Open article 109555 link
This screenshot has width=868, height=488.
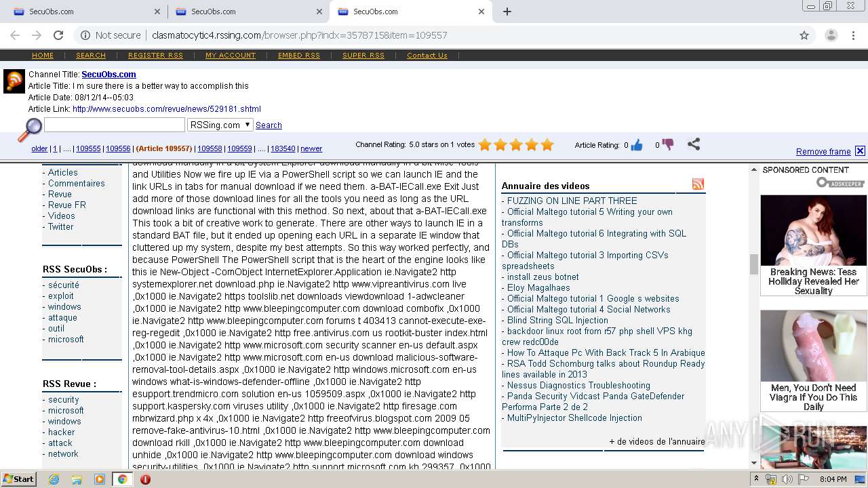tap(88, 148)
